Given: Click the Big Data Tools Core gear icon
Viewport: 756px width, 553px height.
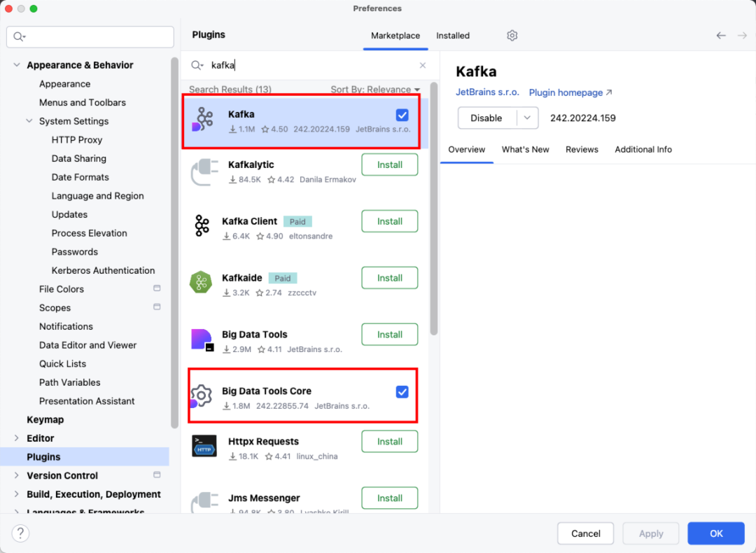Looking at the screenshot, I should pyautogui.click(x=201, y=396).
